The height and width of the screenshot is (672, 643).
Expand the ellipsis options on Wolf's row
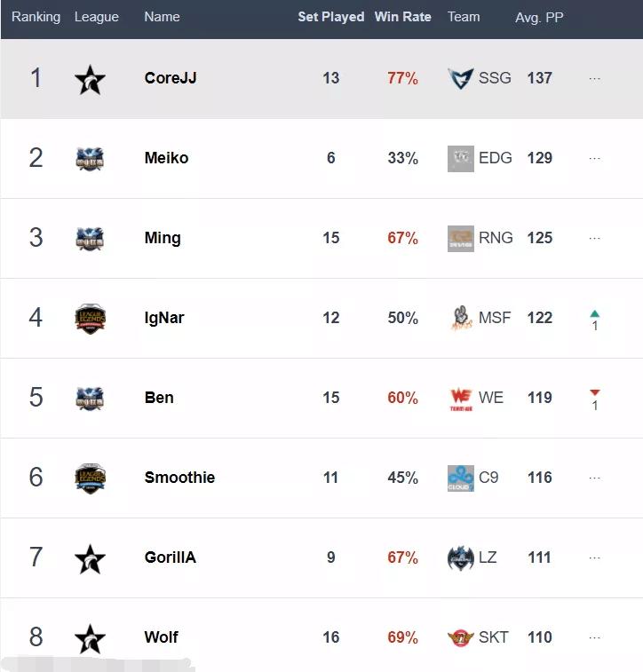[594, 637]
